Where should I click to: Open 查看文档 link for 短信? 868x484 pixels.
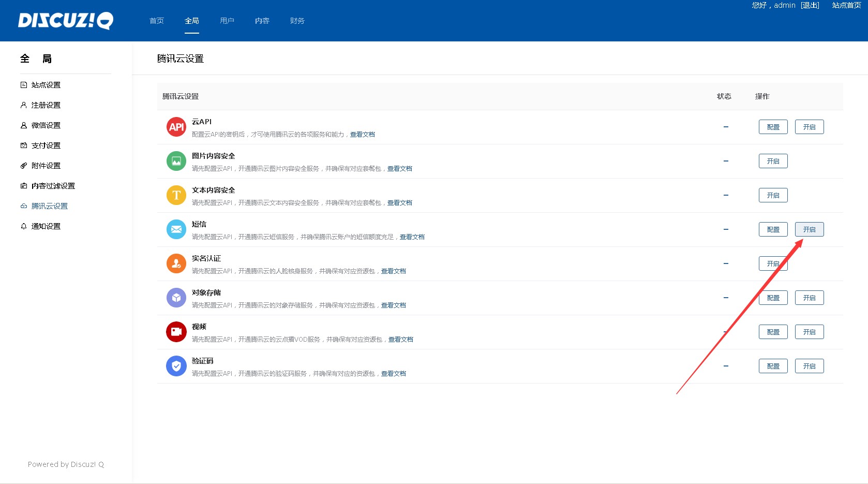tap(412, 237)
